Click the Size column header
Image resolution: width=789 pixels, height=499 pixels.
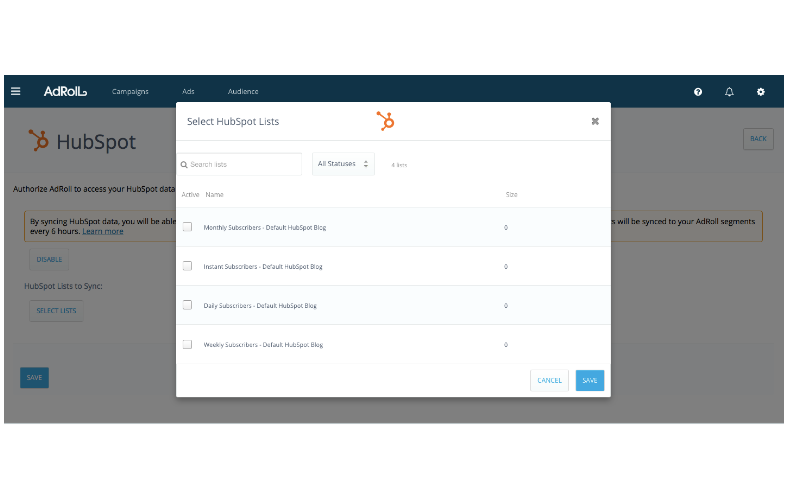pyautogui.click(x=511, y=195)
